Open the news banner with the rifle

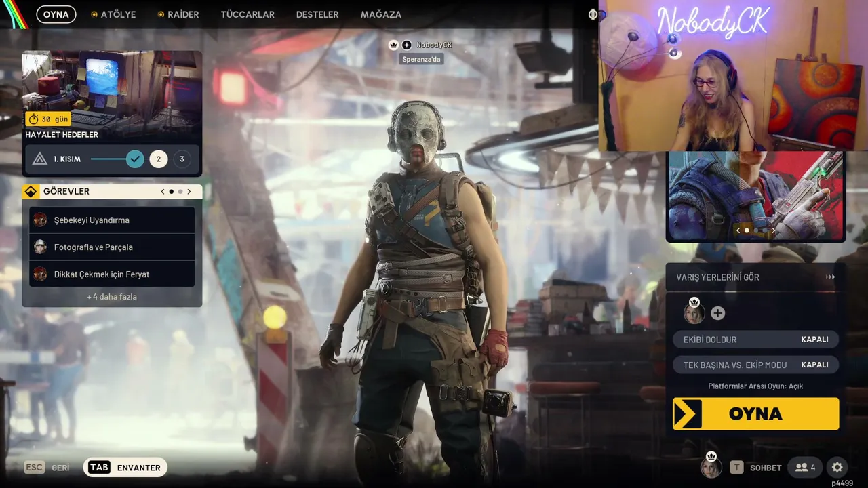(755, 196)
